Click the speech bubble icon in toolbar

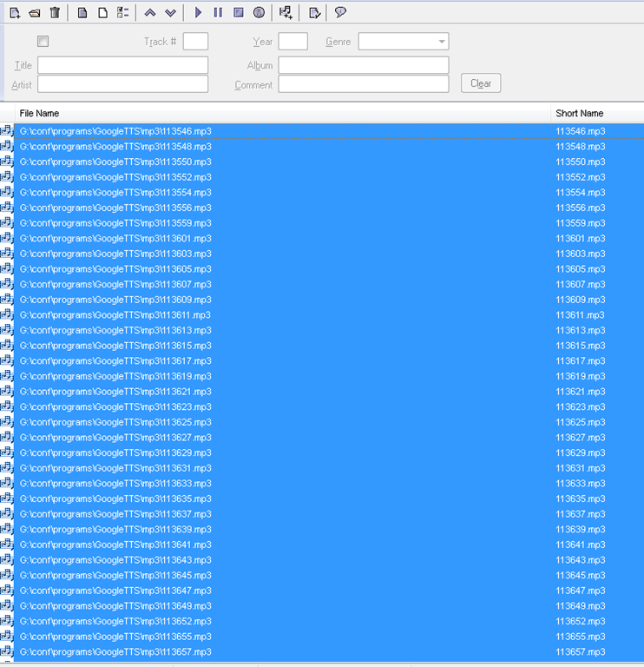pyautogui.click(x=340, y=12)
